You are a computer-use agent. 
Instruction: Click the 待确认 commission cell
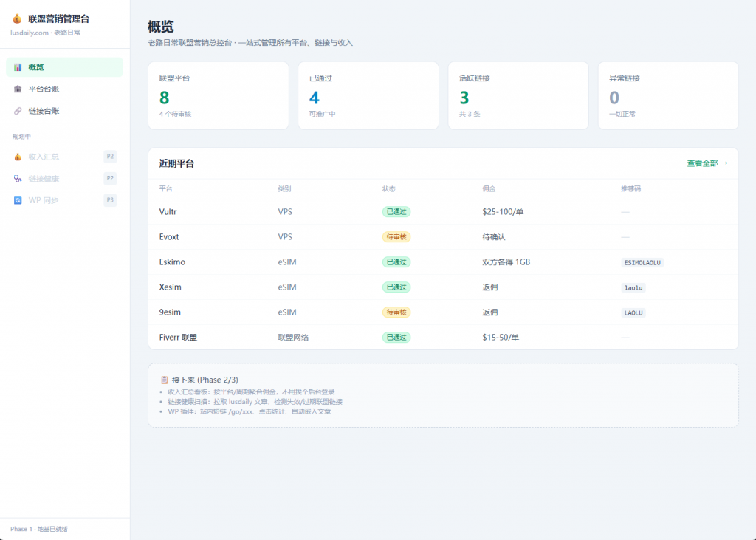tap(494, 237)
